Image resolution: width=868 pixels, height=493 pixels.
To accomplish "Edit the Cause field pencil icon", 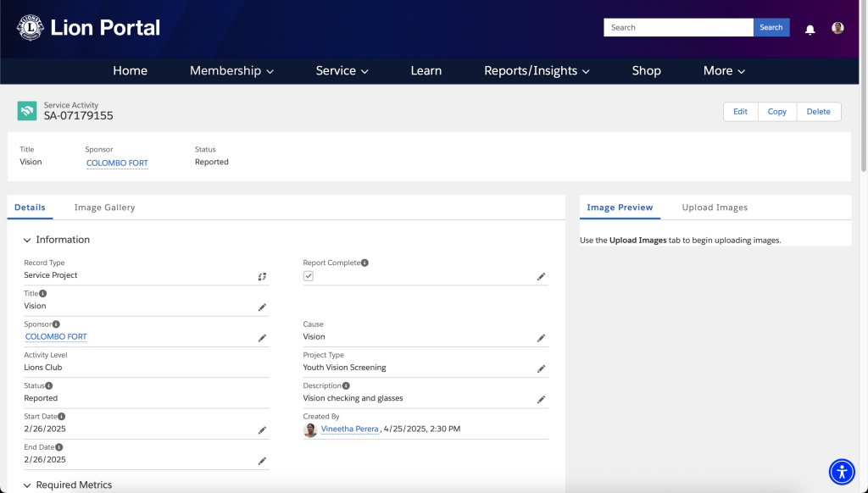I will 542,338.
